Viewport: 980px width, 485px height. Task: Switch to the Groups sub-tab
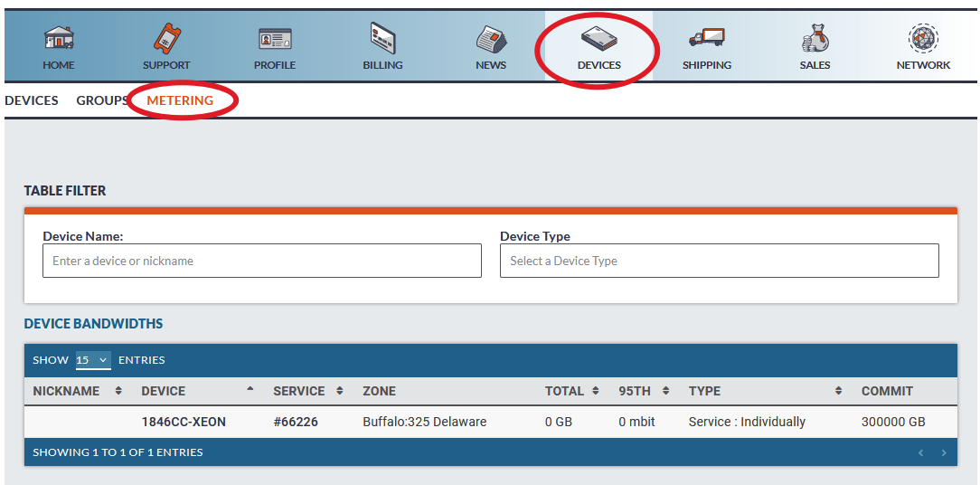[x=102, y=100]
